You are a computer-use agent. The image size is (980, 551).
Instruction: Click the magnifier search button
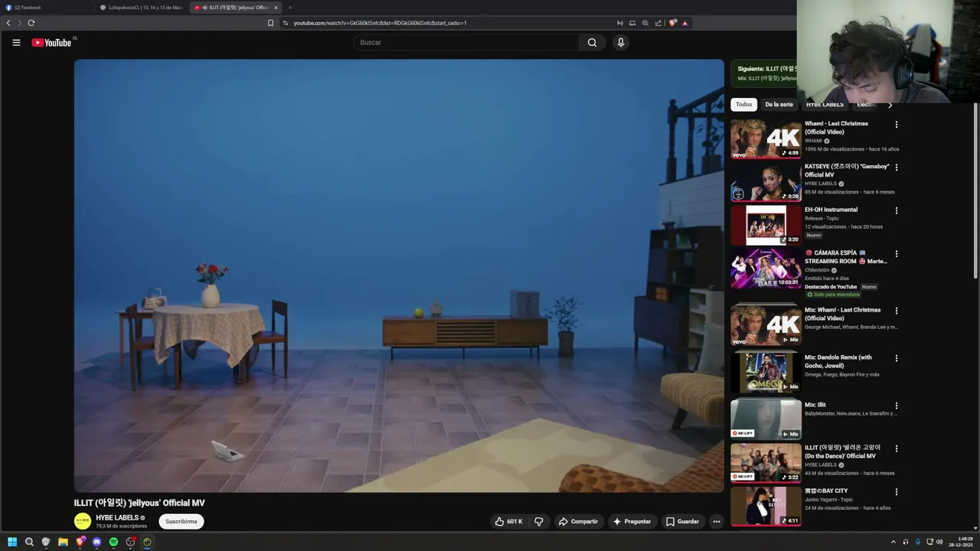pyautogui.click(x=592, y=43)
